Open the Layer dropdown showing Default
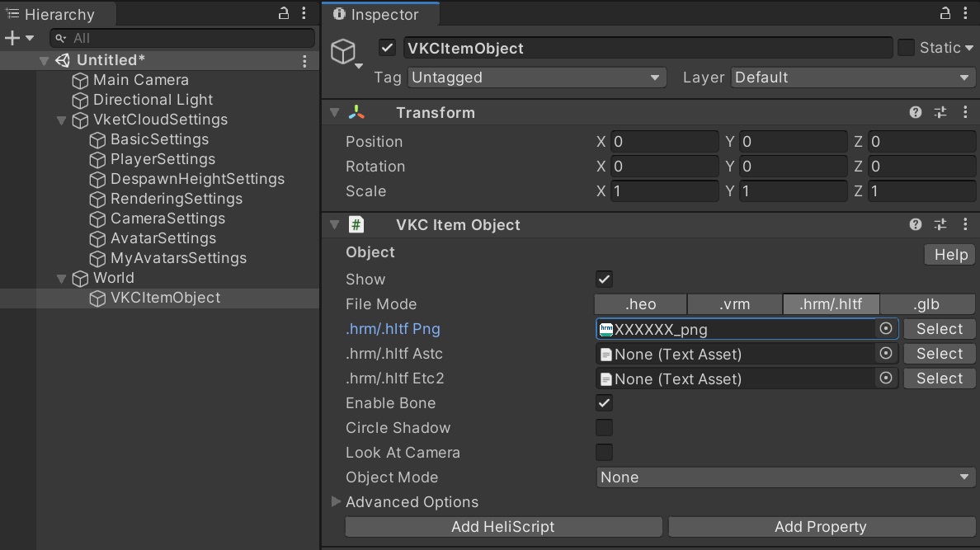Screen dimensions: 980x550 (x=852, y=77)
